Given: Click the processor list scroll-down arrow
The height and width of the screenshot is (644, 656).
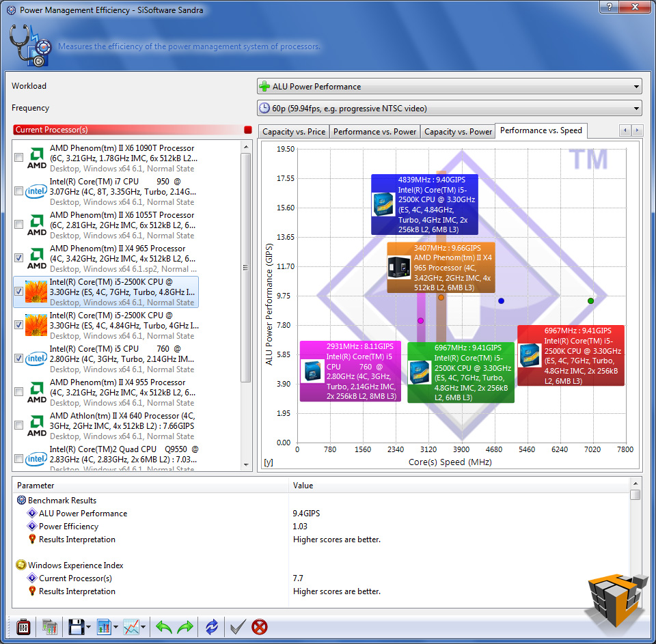Looking at the screenshot, I should coord(246,464).
